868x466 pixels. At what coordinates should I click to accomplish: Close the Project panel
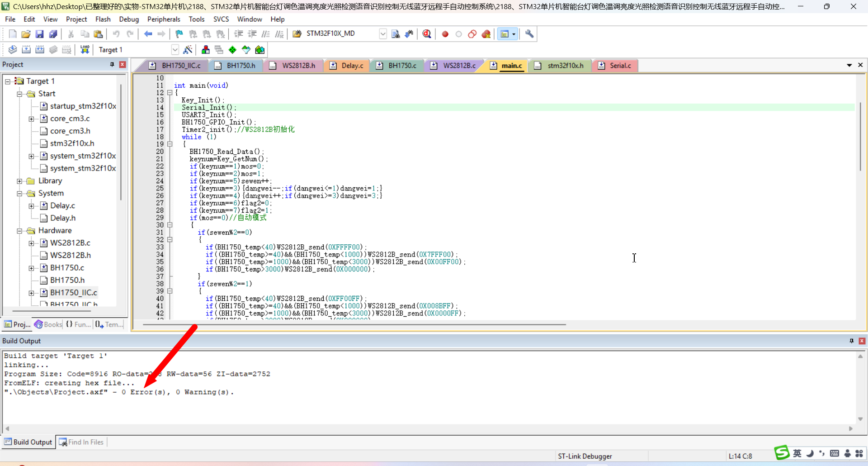(122, 65)
